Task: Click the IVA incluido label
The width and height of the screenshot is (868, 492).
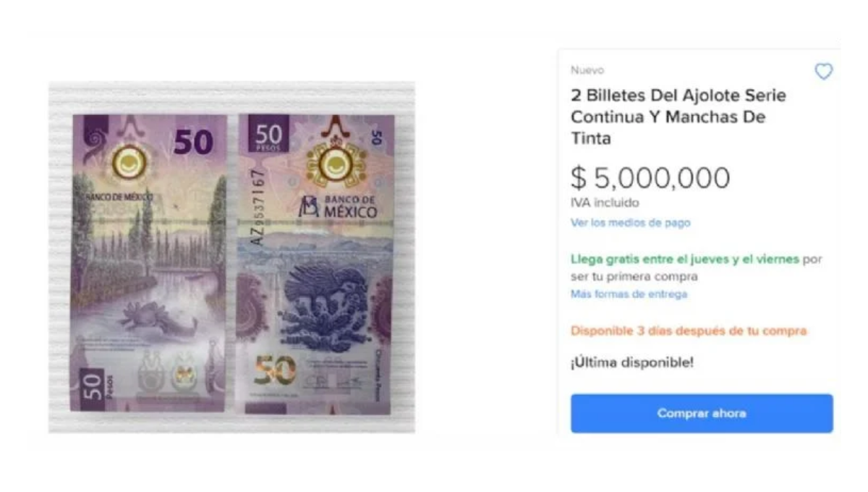Action: [x=605, y=203]
